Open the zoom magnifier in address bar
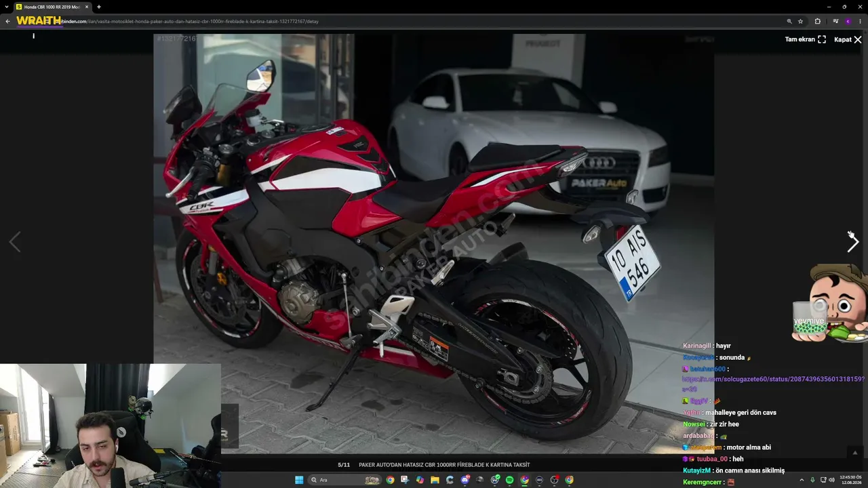The image size is (868, 488). [789, 21]
